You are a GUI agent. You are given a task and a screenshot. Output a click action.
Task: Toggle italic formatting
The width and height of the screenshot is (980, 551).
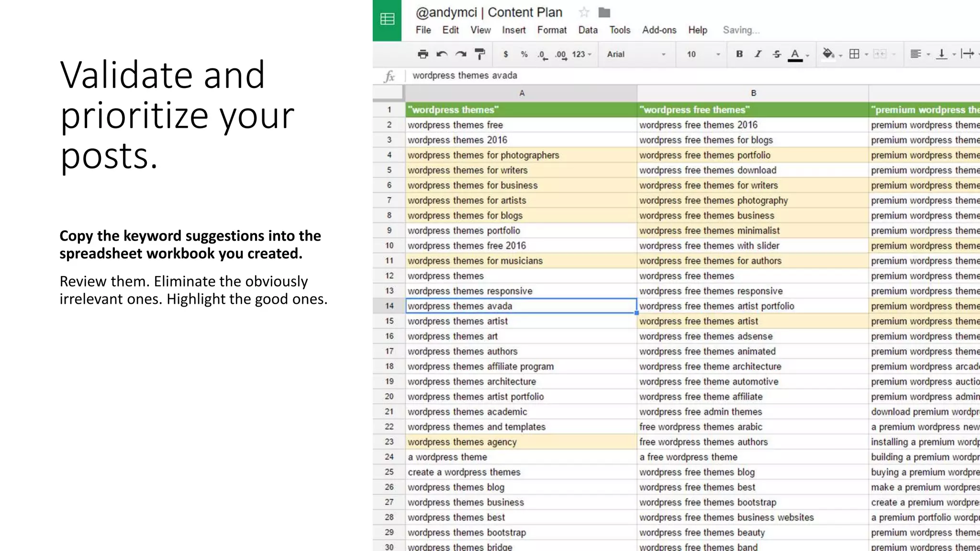tap(758, 54)
